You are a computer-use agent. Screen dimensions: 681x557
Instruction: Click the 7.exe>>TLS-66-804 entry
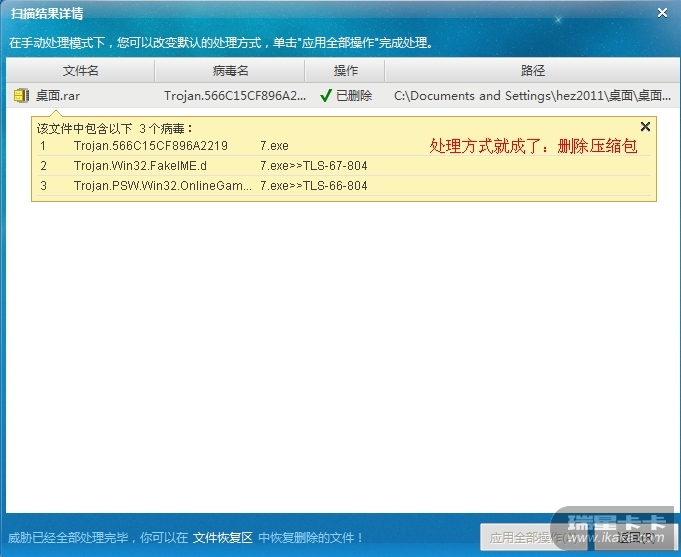point(314,186)
